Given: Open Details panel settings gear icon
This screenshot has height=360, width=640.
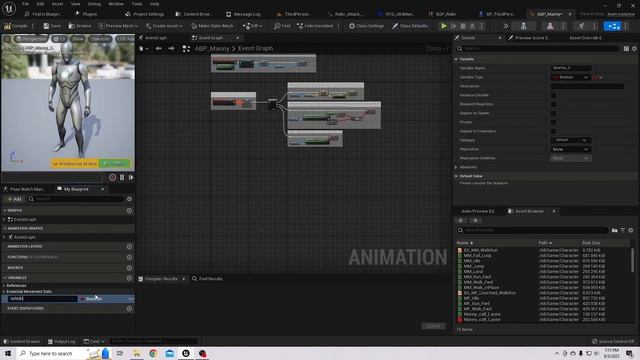Looking at the screenshot, I should (x=634, y=49).
